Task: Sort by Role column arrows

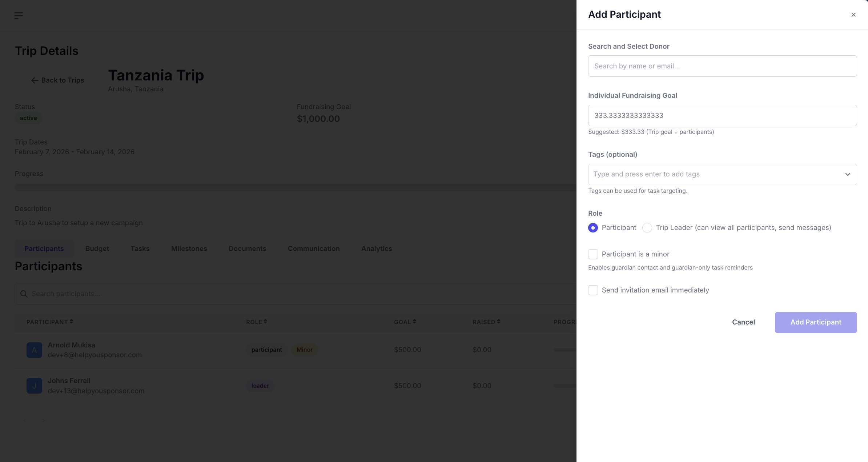Action: click(x=265, y=322)
